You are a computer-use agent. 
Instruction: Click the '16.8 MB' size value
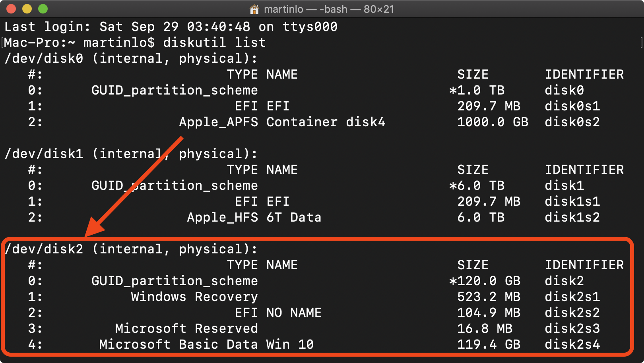485,328
